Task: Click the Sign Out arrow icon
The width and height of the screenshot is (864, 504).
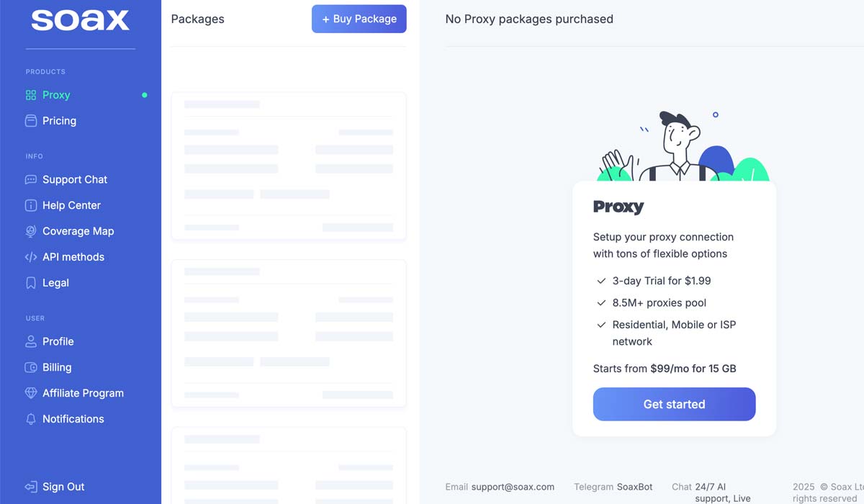Action: coord(31,487)
